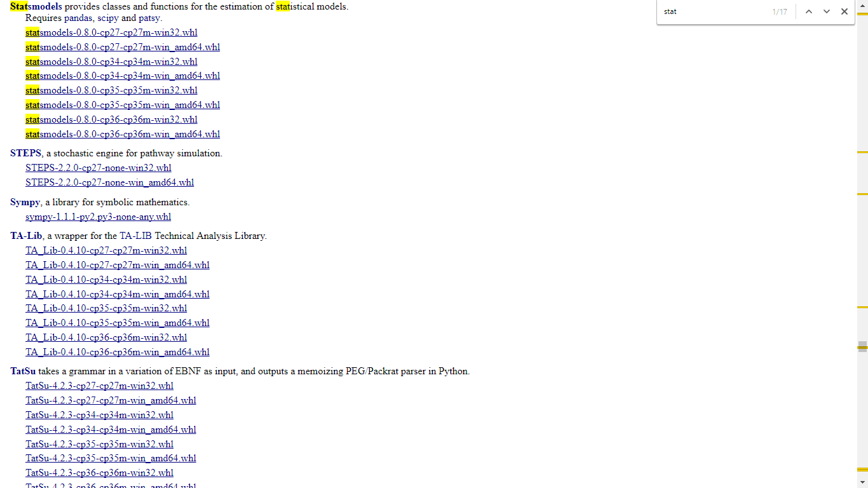Click the TA-Lib project heading
The height and width of the screenshot is (488, 868).
[x=26, y=236]
